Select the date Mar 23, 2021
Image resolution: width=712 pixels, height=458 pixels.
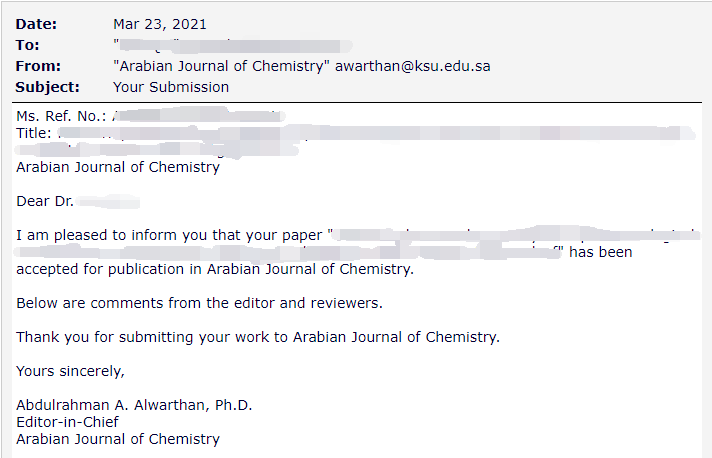160,24
